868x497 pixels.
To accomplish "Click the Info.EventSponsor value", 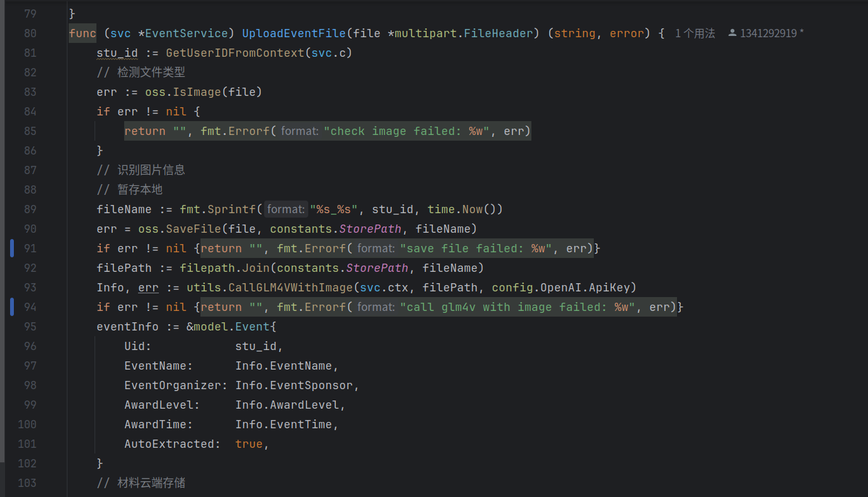I will tap(294, 385).
